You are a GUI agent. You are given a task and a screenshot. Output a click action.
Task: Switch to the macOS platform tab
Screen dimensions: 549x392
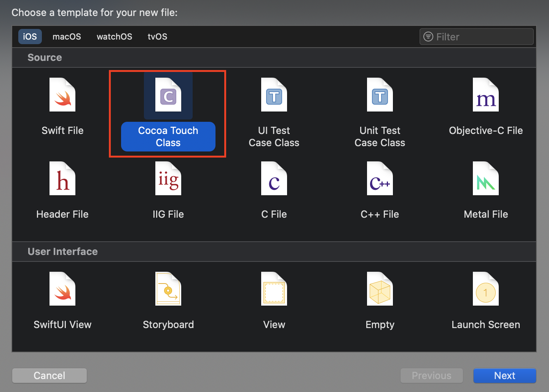tap(67, 37)
